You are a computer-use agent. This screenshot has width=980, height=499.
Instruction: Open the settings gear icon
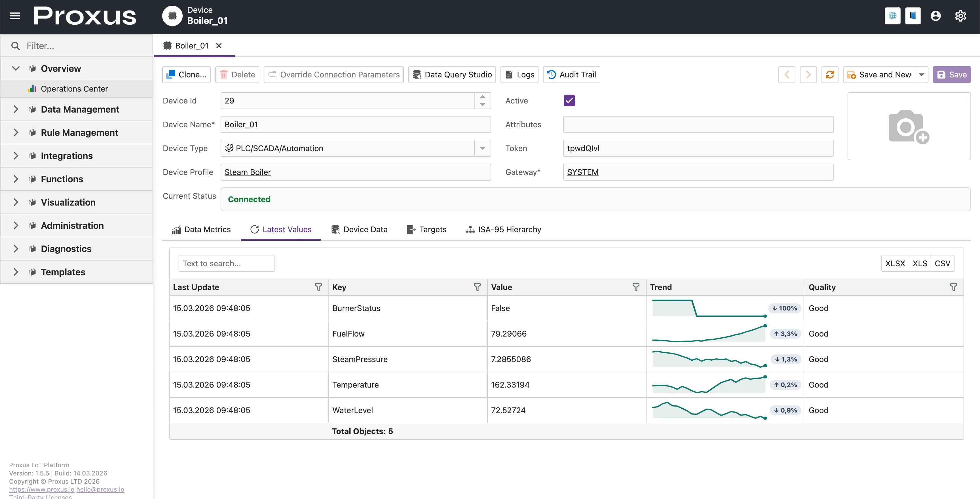tap(960, 16)
